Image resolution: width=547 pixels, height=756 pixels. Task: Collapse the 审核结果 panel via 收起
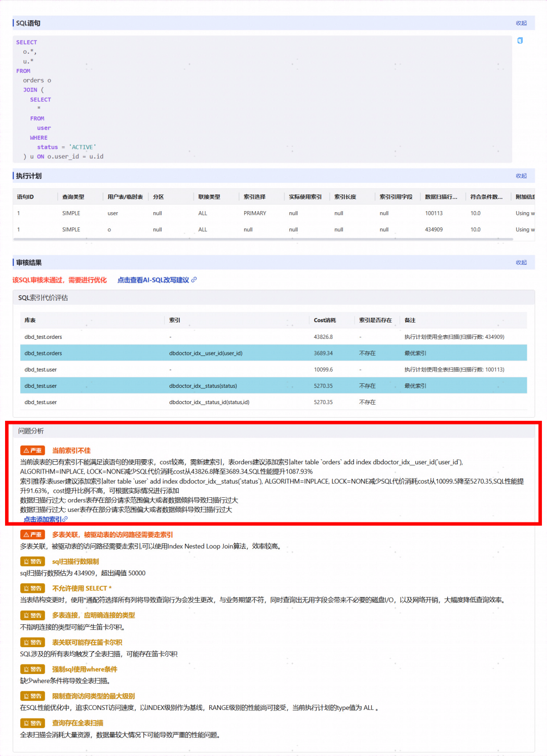tap(522, 262)
